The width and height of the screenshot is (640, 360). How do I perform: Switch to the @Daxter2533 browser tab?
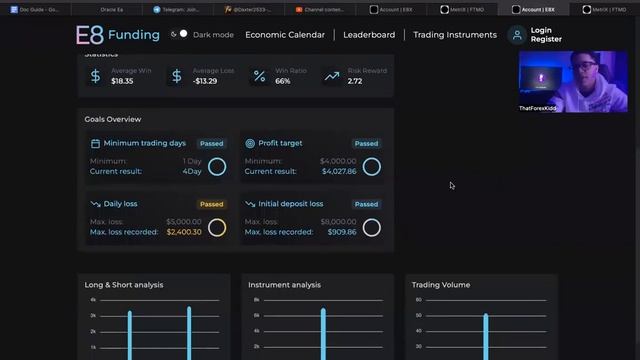(x=249, y=9)
